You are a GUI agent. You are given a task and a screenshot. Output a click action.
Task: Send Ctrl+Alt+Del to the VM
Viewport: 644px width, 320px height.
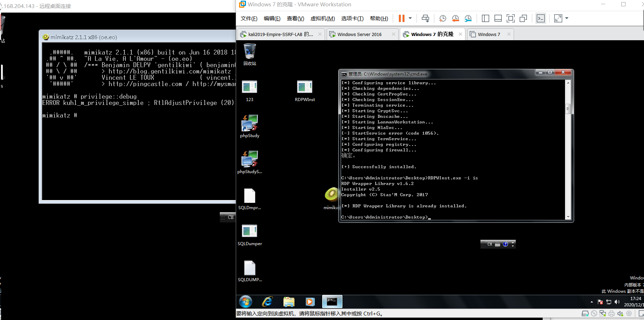425,18
